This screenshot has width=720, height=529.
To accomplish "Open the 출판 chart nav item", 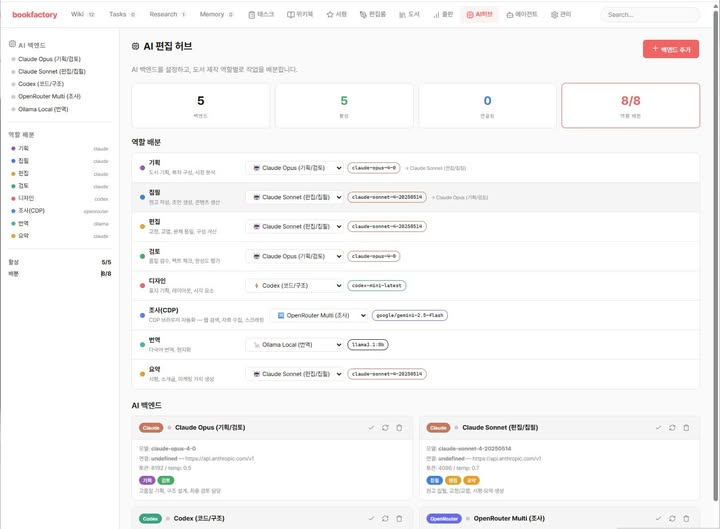I will point(443,15).
